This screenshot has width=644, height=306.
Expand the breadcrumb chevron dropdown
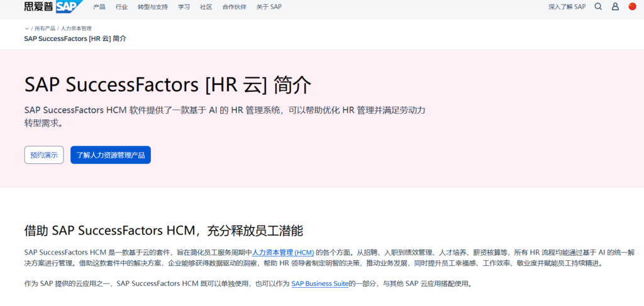tap(26, 29)
